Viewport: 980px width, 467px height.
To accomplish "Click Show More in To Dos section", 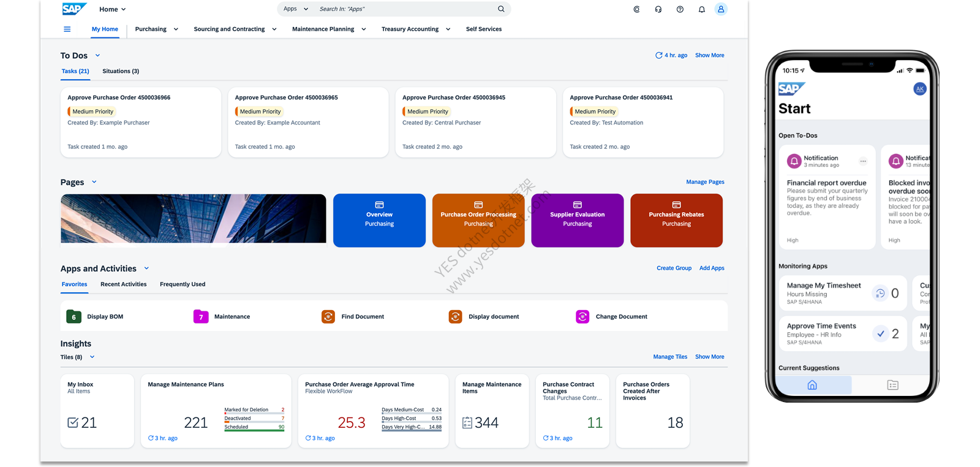I will tap(709, 55).
